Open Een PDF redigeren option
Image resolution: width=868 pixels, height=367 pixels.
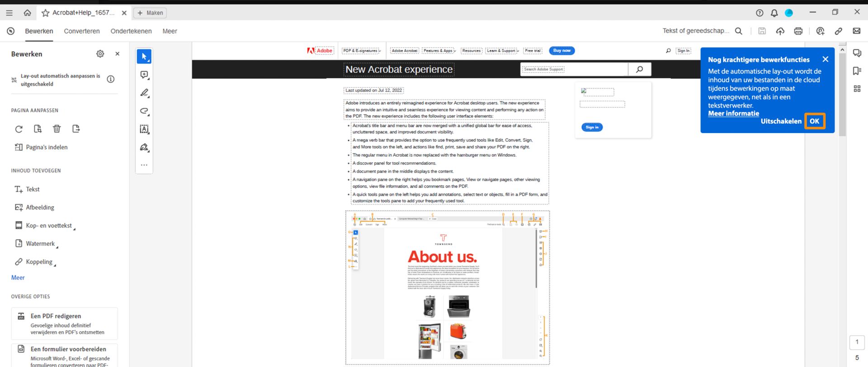tap(64, 324)
